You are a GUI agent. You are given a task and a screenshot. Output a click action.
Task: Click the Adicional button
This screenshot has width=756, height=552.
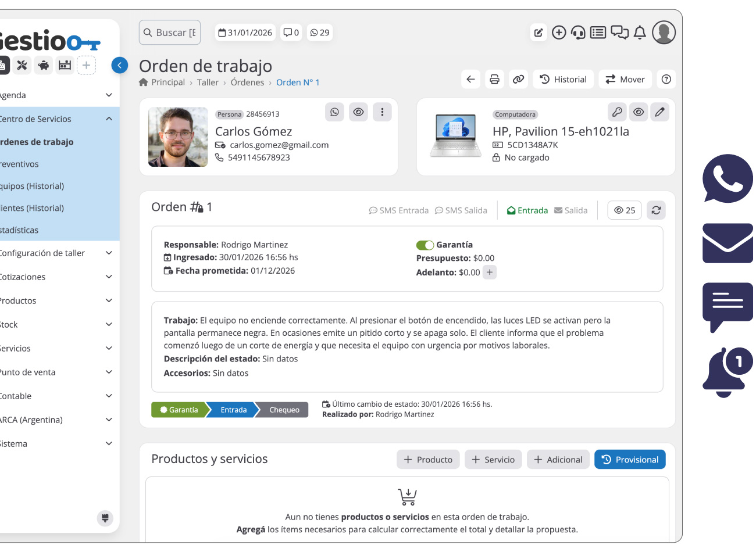pos(558,459)
